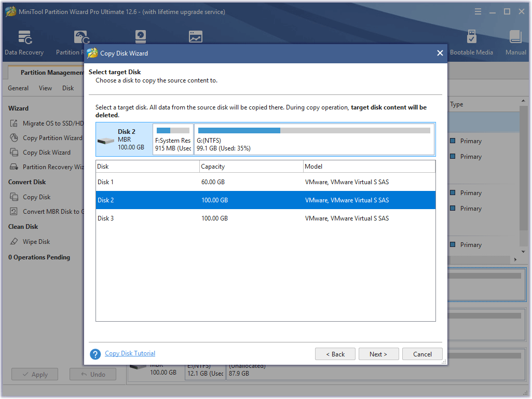Viewport: 532px width, 399px height.
Task: Click the Space Analyzer toolbar icon
Action: (196, 37)
